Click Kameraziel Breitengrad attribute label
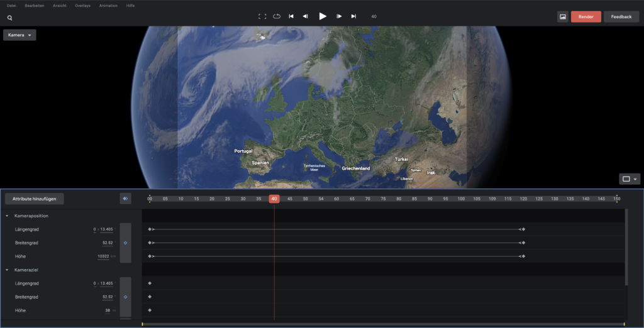The height and width of the screenshot is (328, 644). click(26, 297)
